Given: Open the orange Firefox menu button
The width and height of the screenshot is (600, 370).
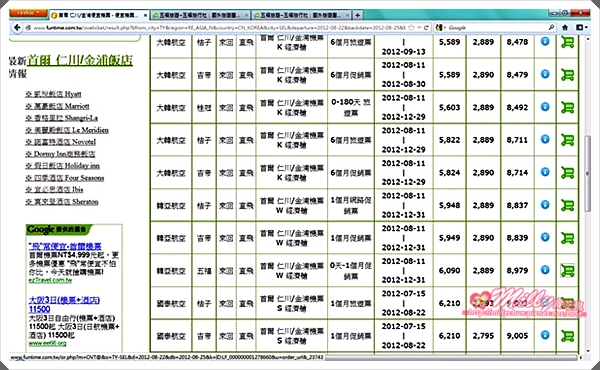Looking at the screenshot, I should click(x=28, y=13).
